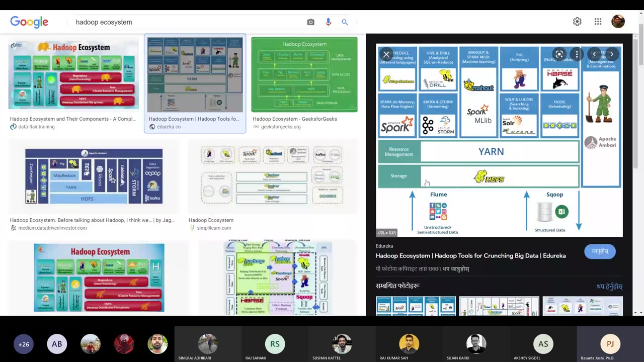Open the simplilearn Hadoop Ecosystem thumbnail
The height and width of the screenshot is (362, 644).
[x=272, y=174]
